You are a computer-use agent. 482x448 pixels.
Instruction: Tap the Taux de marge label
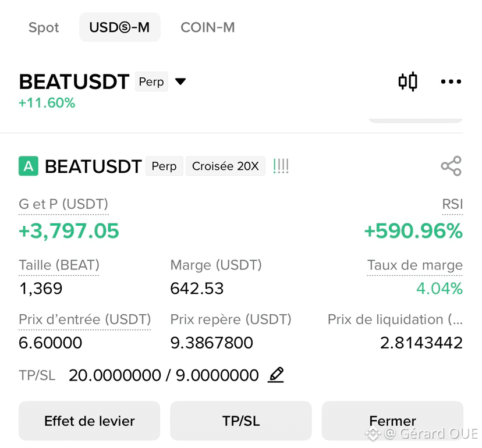pyautogui.click(x=414, y=265)
